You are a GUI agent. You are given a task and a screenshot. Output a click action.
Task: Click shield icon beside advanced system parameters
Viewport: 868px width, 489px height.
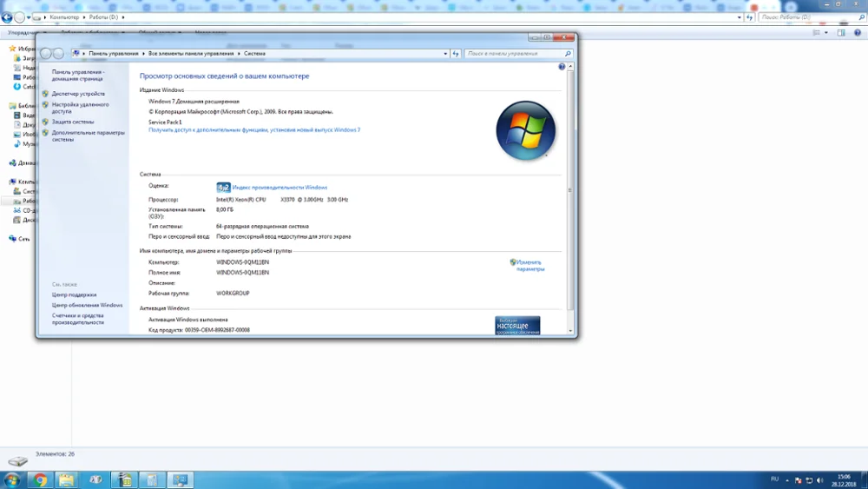[45, 133]
